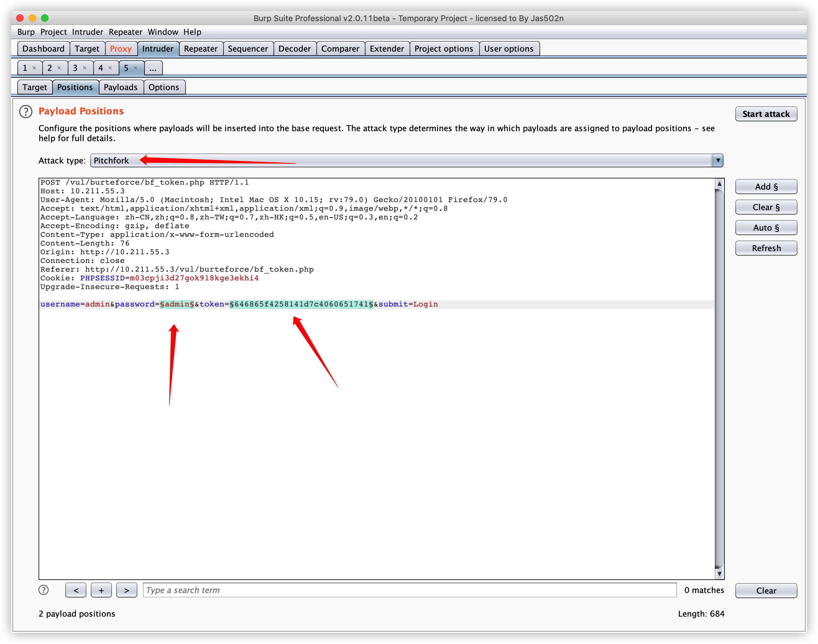Click the Payload Positions help icon

click(x=25, y=112)
